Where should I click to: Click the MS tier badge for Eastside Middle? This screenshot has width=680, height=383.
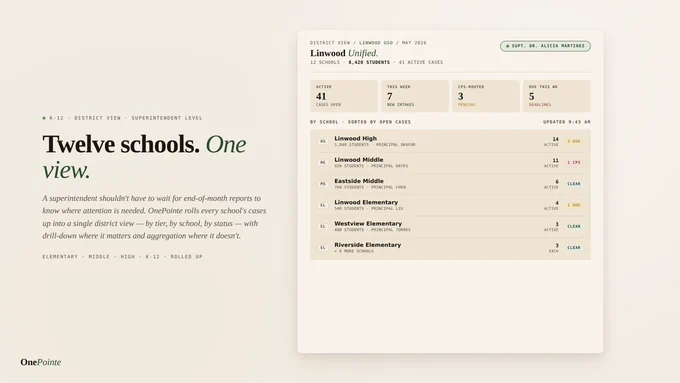[323, 184]
